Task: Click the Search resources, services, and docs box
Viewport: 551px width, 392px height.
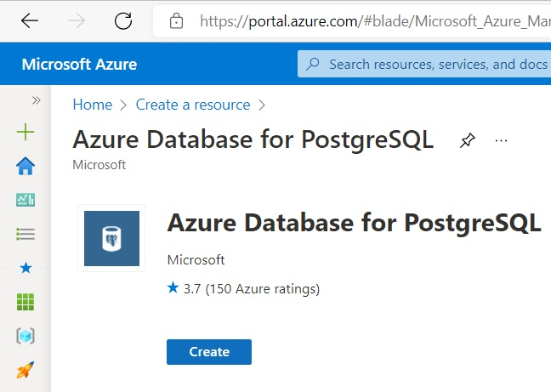Action: click(x=424, y=64)
